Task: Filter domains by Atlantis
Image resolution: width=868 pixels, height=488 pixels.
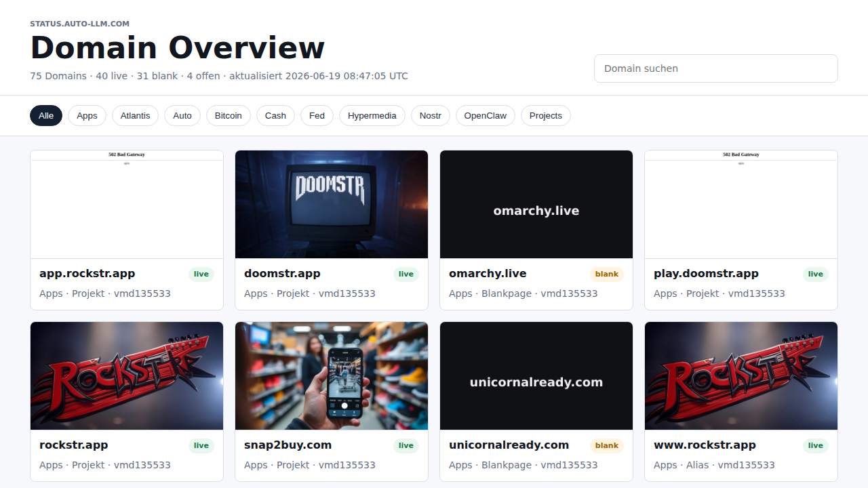Action: [135, 115]
